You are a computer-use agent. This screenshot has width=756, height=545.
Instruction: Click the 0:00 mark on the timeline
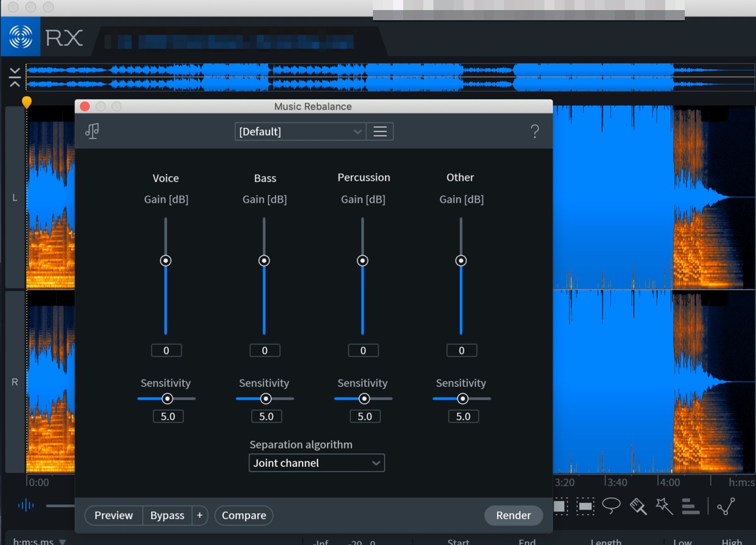[x=39, y=482]
